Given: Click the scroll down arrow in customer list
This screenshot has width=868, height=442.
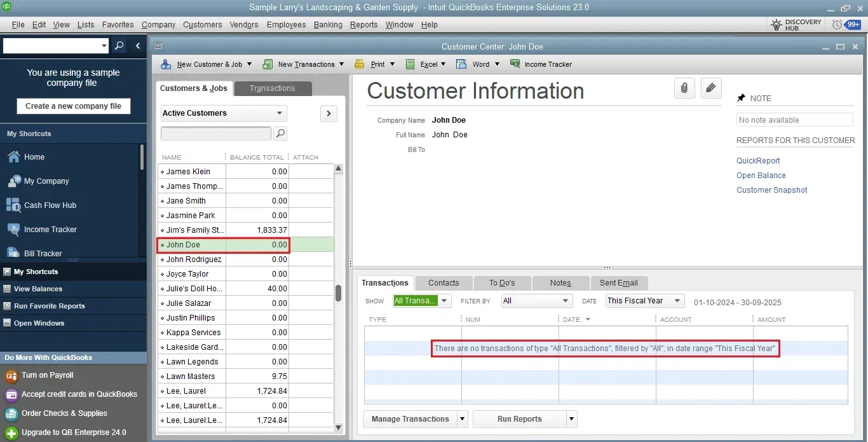Looking at the screenshot, I should click(339, 428).
